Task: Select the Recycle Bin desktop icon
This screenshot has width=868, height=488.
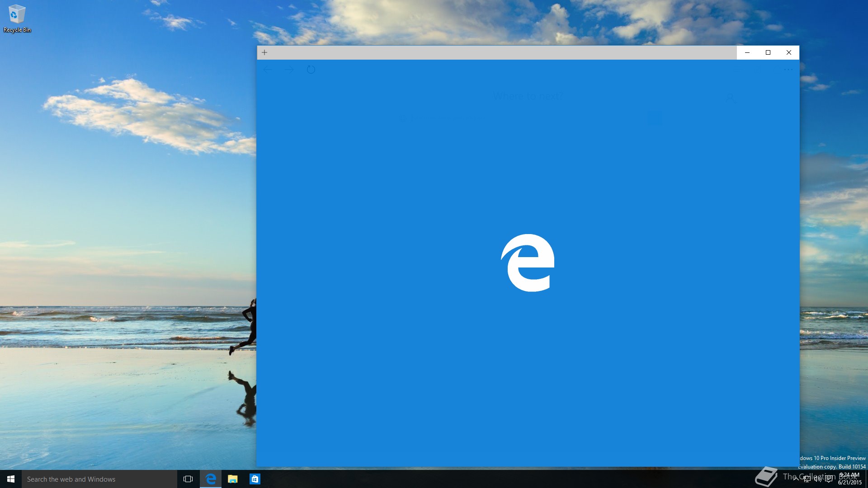Action: (x=17, y=19)
